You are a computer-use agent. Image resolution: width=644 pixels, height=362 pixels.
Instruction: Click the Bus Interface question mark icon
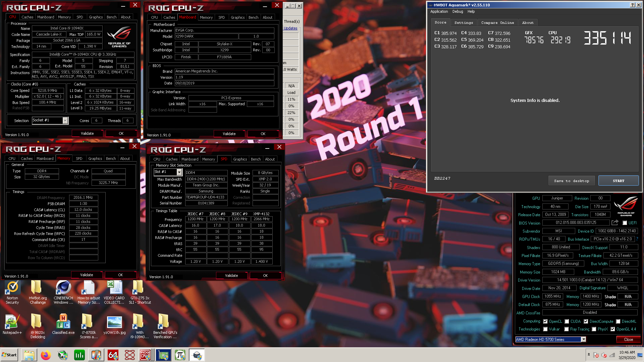[x=637, y=239]
